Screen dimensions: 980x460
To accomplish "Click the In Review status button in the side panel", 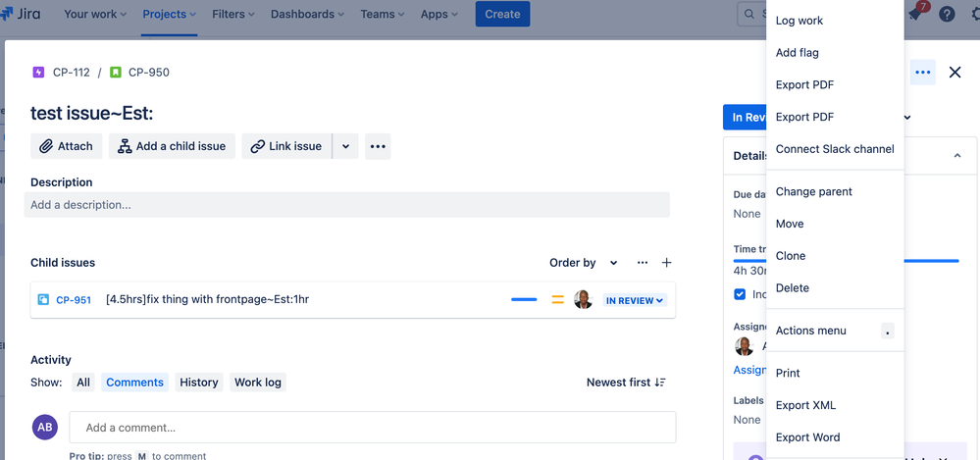I will [x=745, y=118].
